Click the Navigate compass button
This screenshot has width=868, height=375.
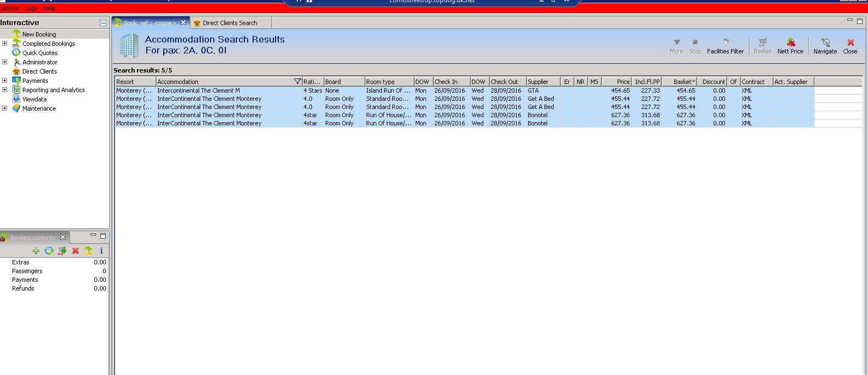825,46
